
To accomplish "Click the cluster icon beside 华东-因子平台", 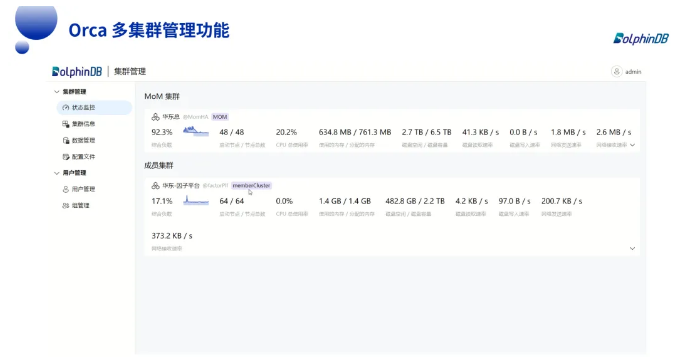I will [155, 186].
